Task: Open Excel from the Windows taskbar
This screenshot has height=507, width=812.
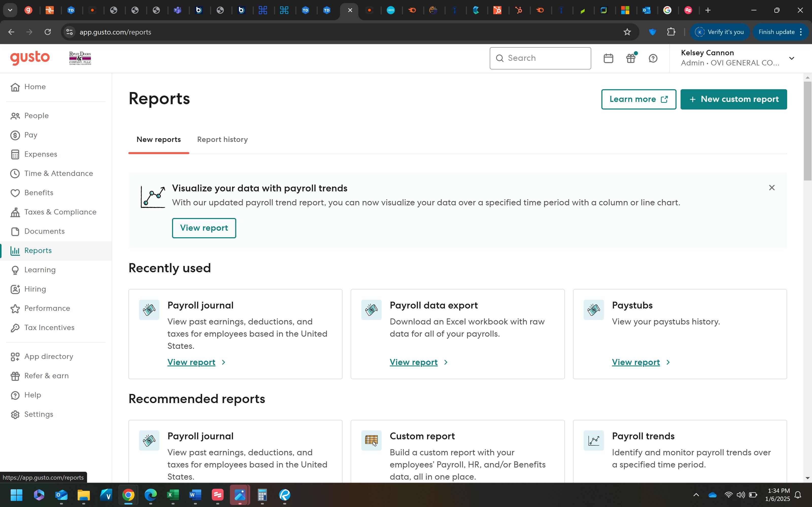Action: coord(173,495)
